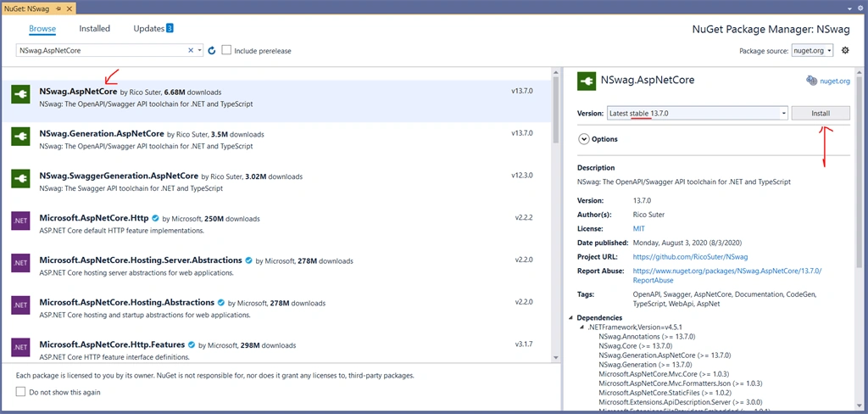Open the Report Abuse nuget.org link
The width and height of the screenshot is (868, 414).
(x=727, y=276)
